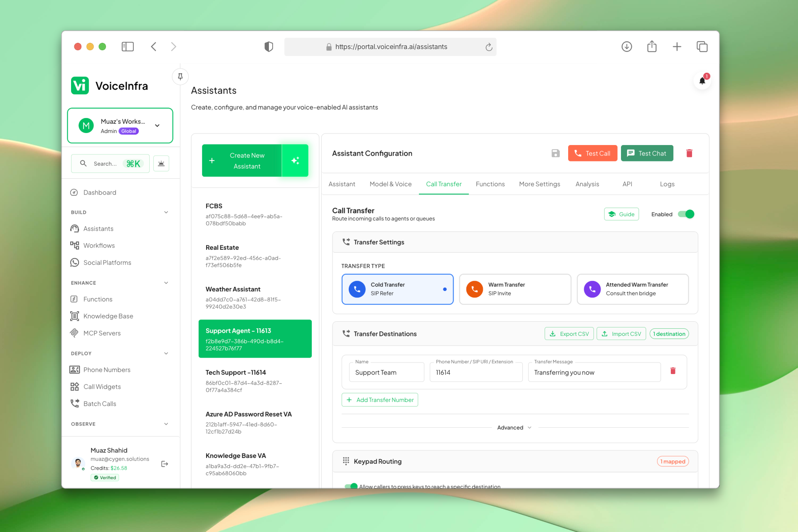798x532 pixels.
Task: Click the logout icon beside Muaz Shahid
Action: (165, 464)
